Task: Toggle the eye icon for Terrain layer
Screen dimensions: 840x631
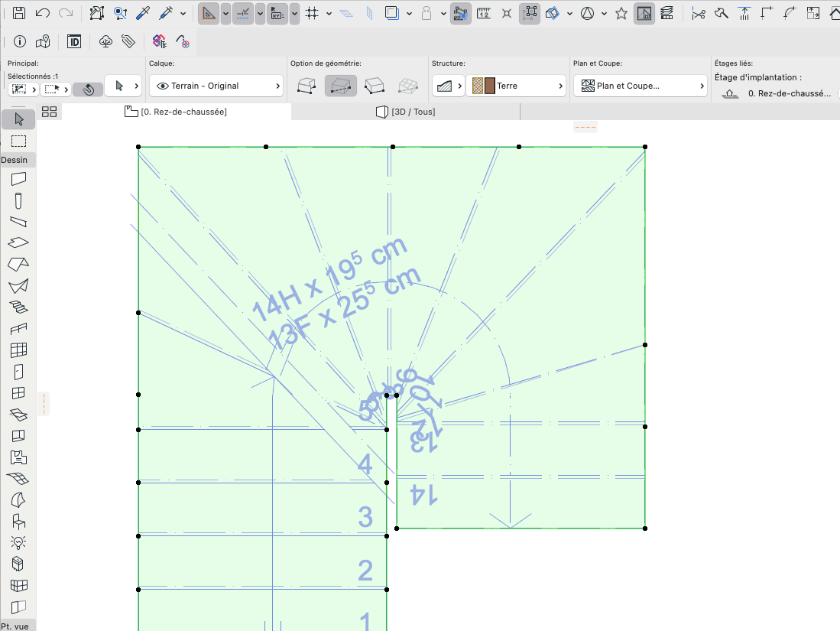Action: point(162,86)
